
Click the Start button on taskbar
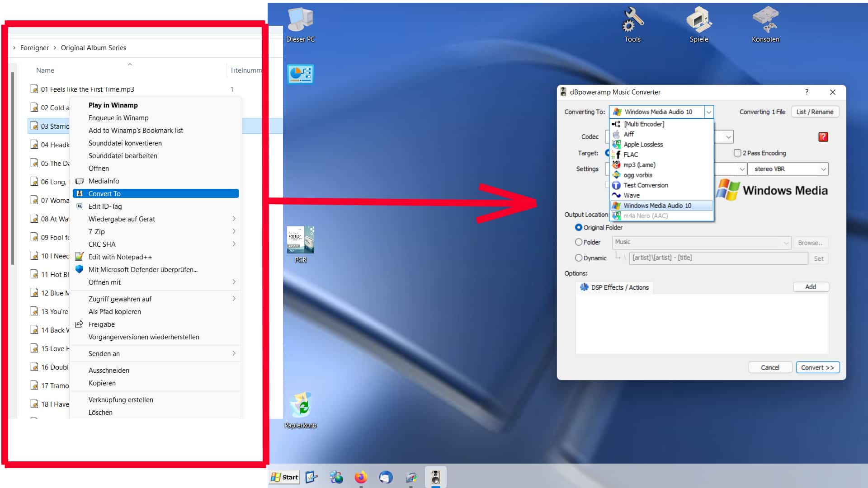284,477
